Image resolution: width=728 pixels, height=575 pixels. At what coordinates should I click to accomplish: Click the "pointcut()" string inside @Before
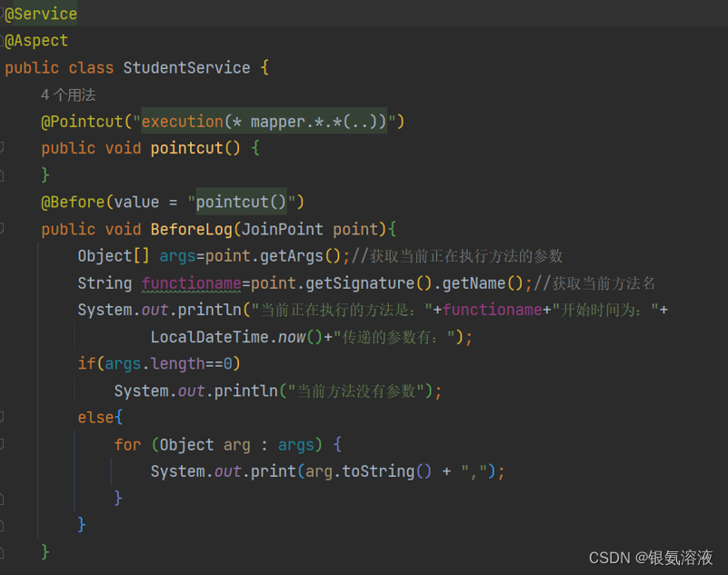tap(241, 203)
